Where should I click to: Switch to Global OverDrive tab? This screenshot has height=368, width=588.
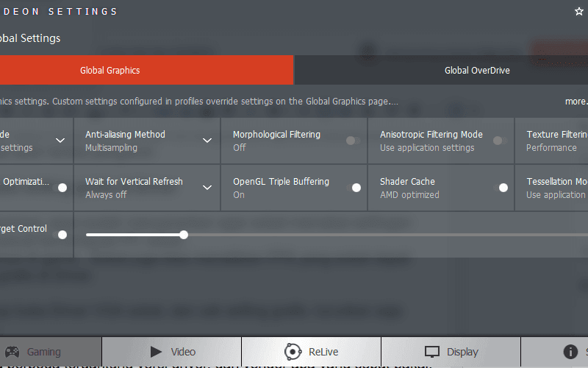pos(442,70)
